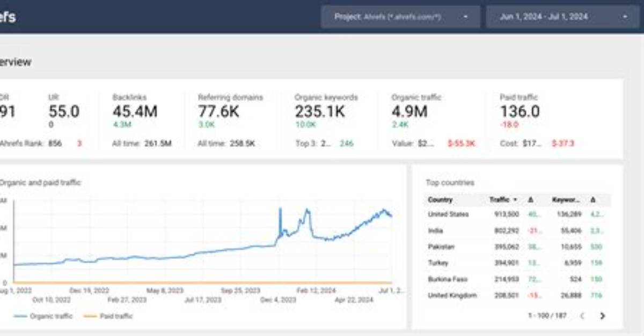Image resolution: width=644 pixels, height=336 pixels.
Task: Click the Dec 4, 2023 axis label
Action: pyautogui.click(x=278, y=300)
